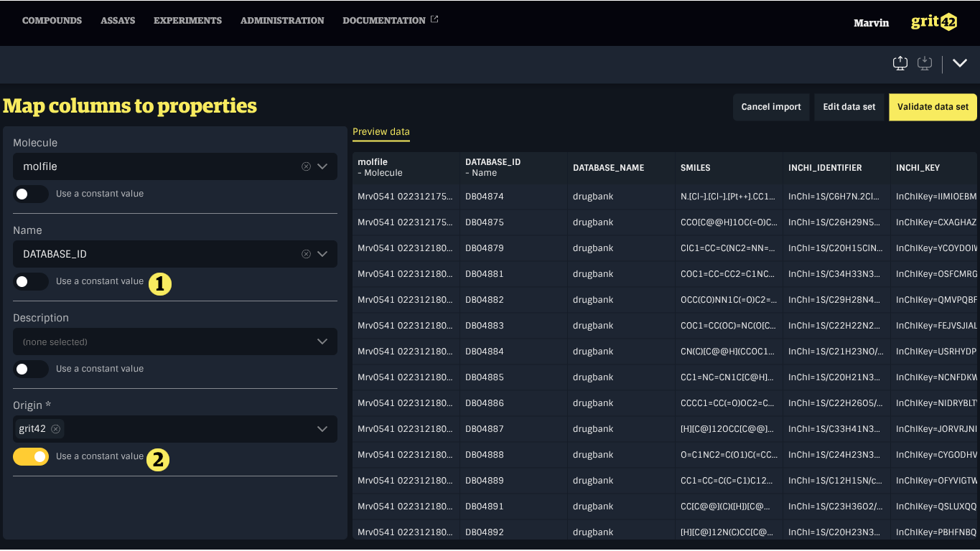The height and width of the screenshot is (551, 980).
Task: Click the InChI cell C6H7N.2Cl
Action: click(836, 197)
